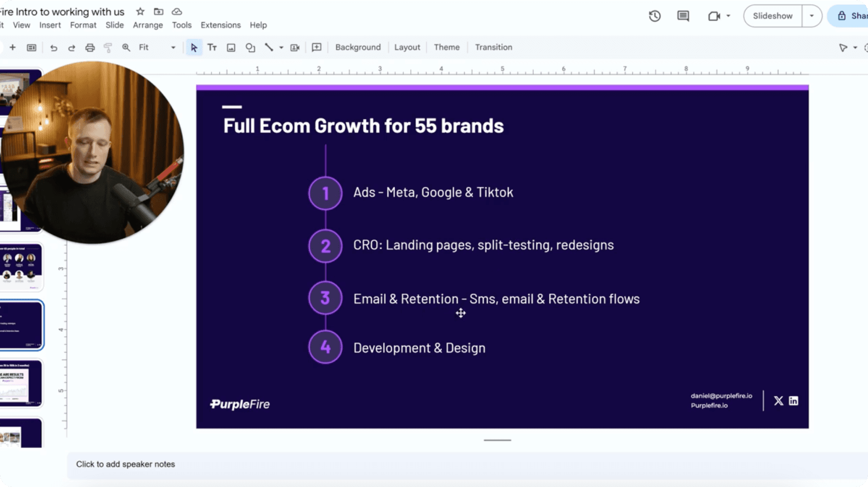The image size is (868, 487).
Task: Open pointer tool at toolbar right
Action: point(843,48)
